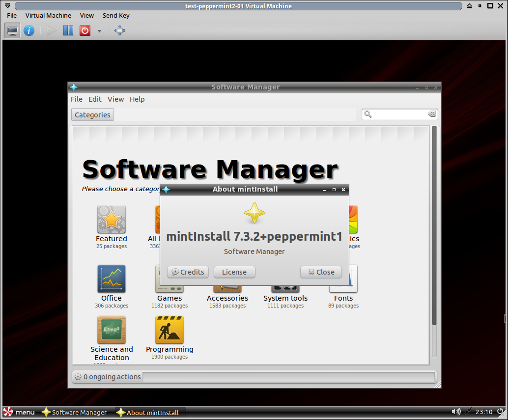
Task: Click the Software Manager vertical scrollbar
Action: pyautogui.click(x=434, y=225)
